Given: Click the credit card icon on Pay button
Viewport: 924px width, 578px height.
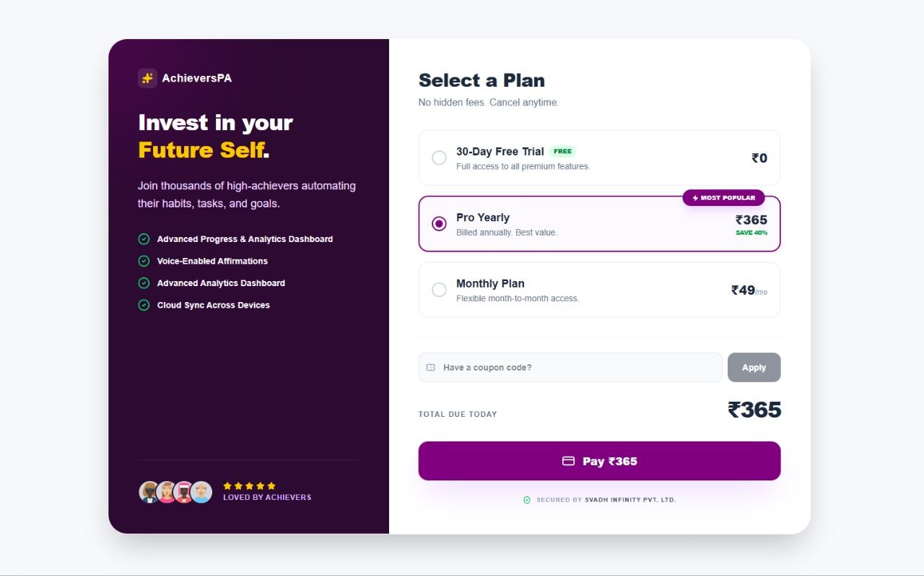Looking at the screenshot, I should (568, 461).
